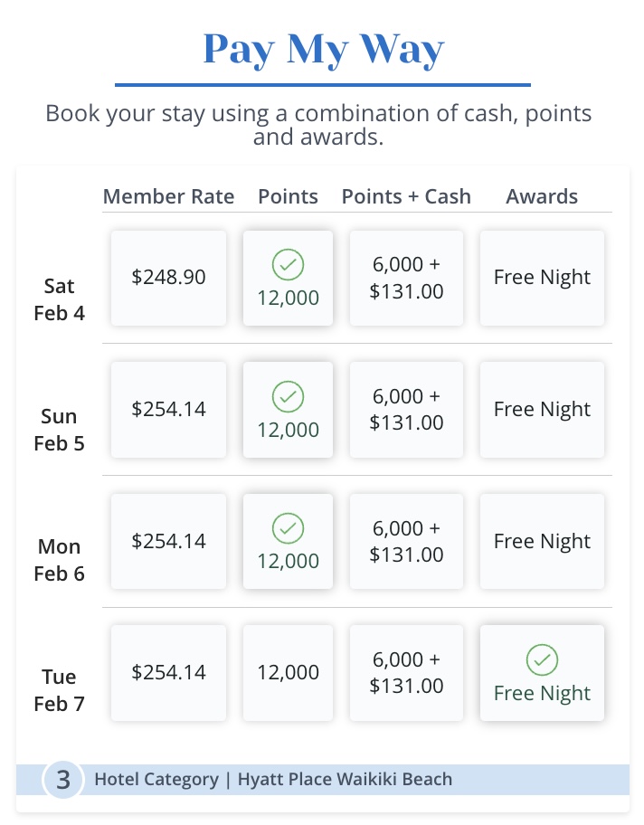The image size is (644, 825).
Task: Click the Hotel Category 3 circle badge
Action: pos(63,780)
